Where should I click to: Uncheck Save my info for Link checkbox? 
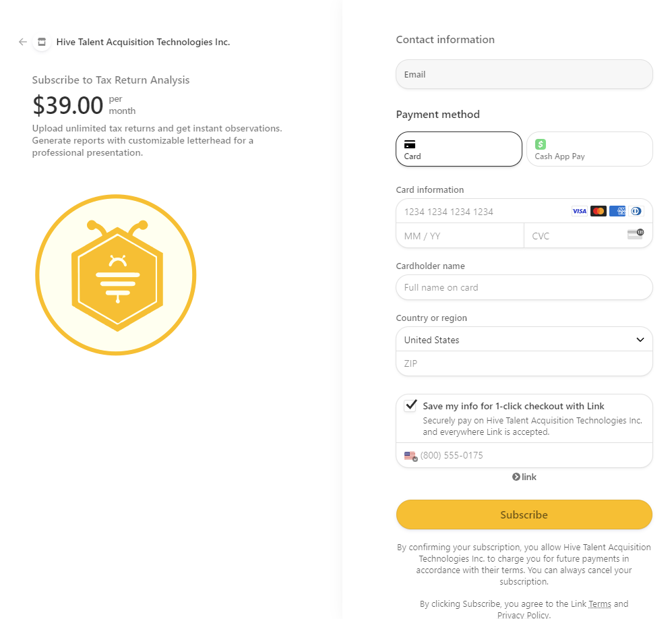[410, 406]
